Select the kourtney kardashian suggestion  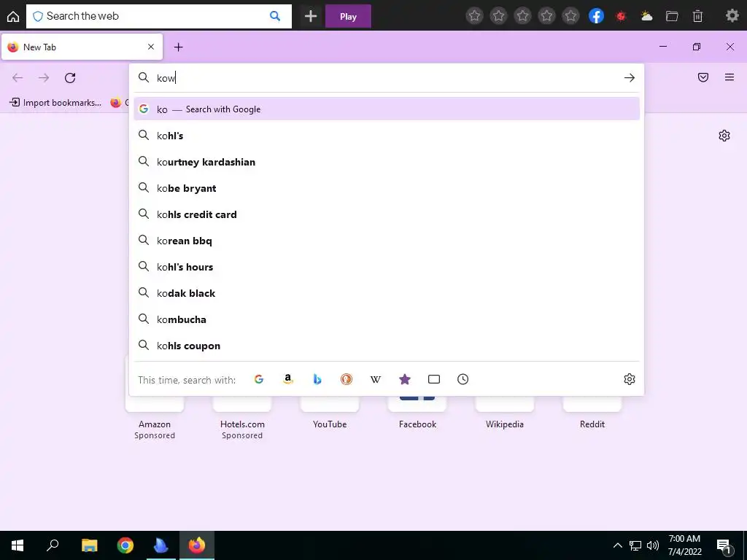(x=387, y=162)
